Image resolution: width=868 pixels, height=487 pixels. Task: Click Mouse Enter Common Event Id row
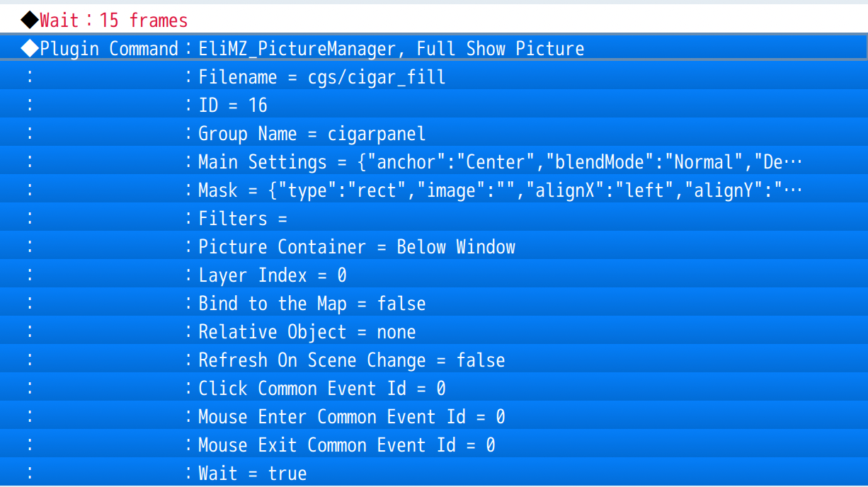(351, 417)
